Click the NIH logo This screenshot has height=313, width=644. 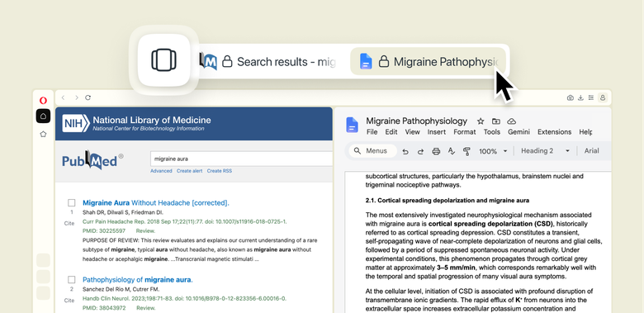tap(76, 123)
